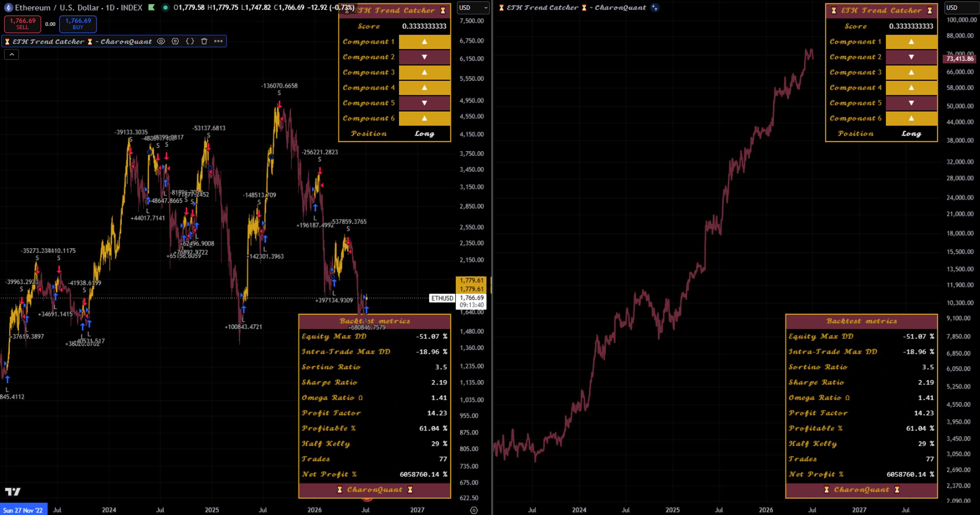Open the indicator's three-dot More menu
Screen dimensions: 980x515
[x=218, y=41]
